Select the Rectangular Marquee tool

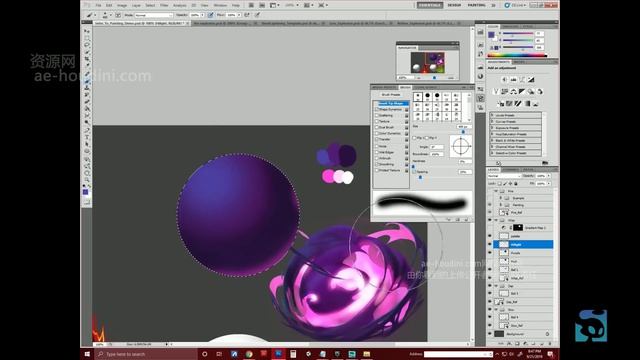tap(87, 38)
